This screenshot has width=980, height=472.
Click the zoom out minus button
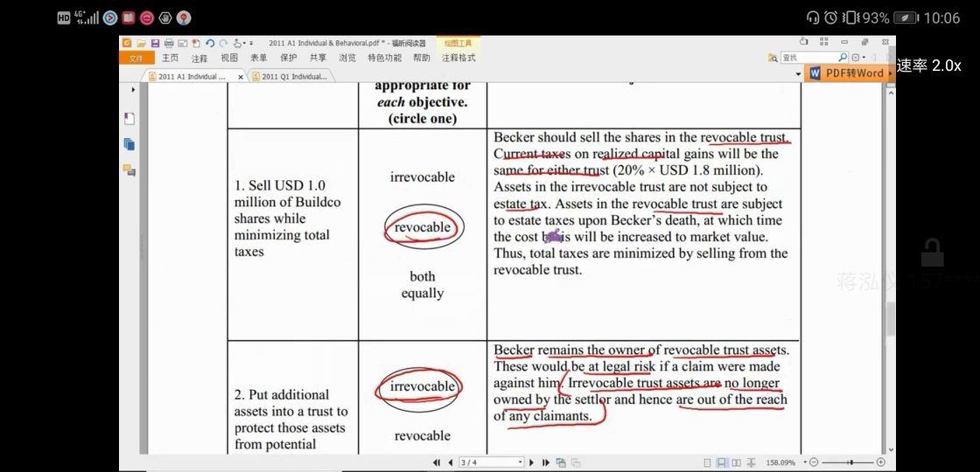(x=814, y=462)
